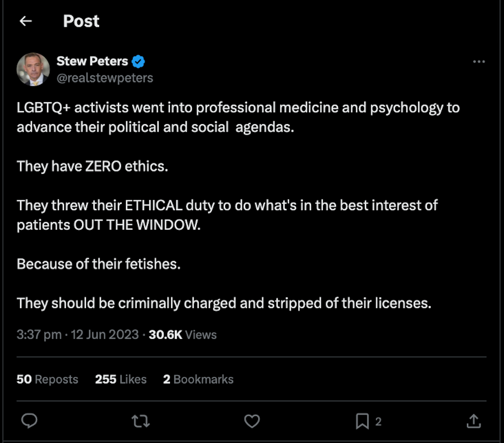Click the blue verified badge

tap(138, 62)
